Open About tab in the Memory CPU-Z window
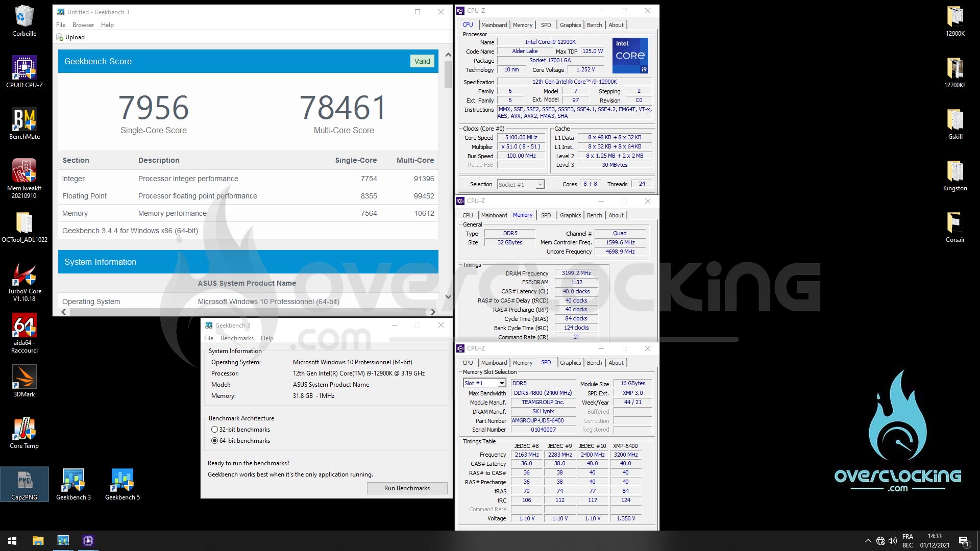Screen dimensions: 980x551 616,215
